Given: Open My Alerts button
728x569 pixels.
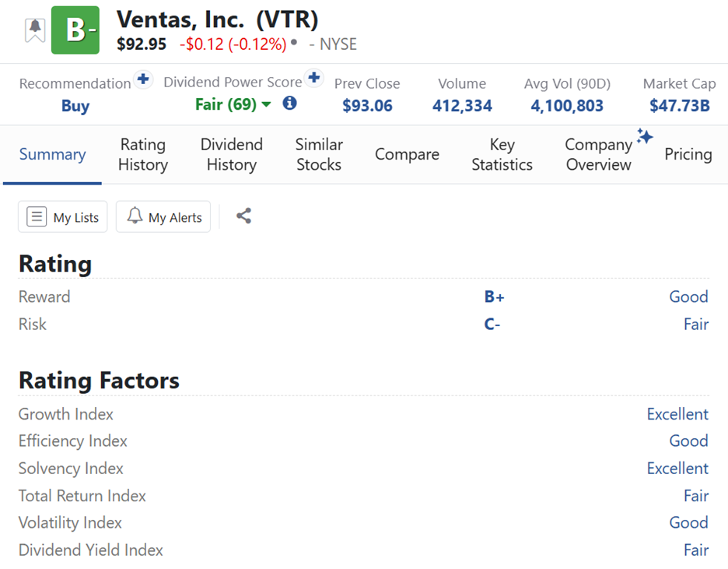Looking at the screenshot, I should click(163, 216).
